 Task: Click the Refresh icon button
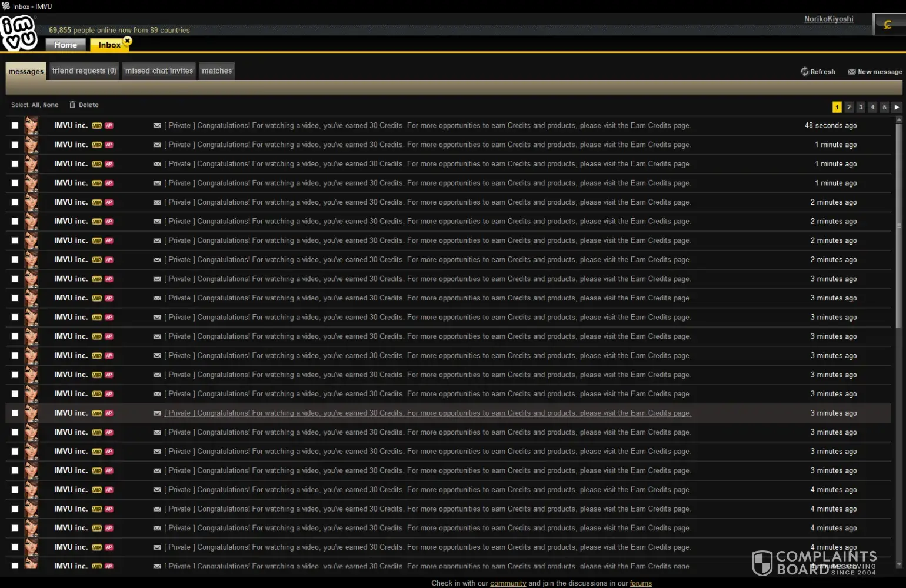click(804, 71)
